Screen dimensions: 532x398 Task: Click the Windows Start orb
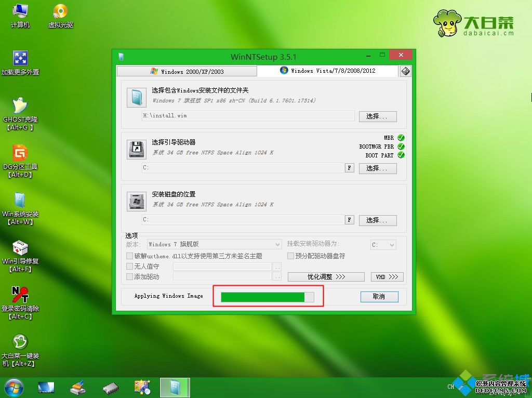click(14, 388)
